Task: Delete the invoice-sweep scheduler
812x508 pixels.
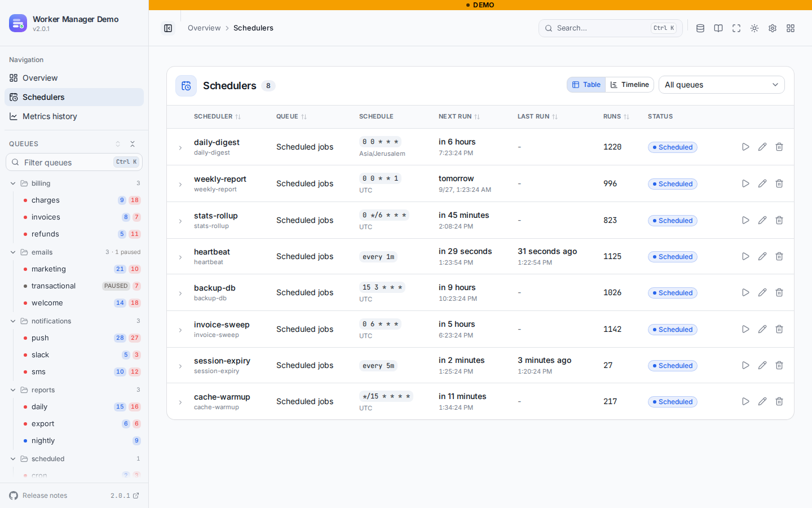Action: tap(779, 329)
